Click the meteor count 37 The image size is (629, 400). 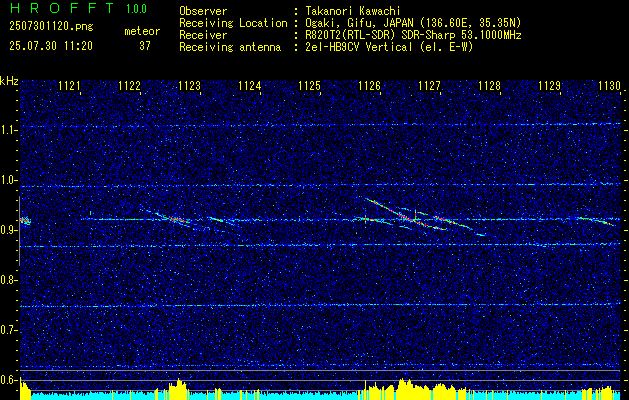145,46
